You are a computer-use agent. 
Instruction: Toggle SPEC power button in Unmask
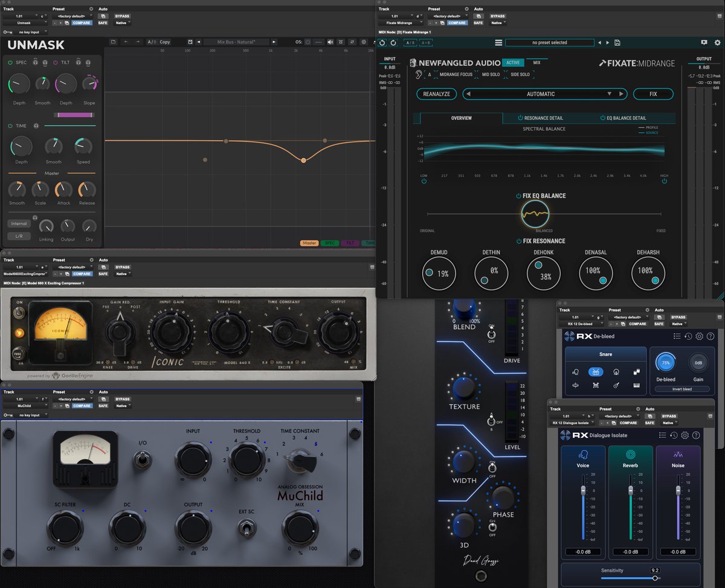[10, 62]
